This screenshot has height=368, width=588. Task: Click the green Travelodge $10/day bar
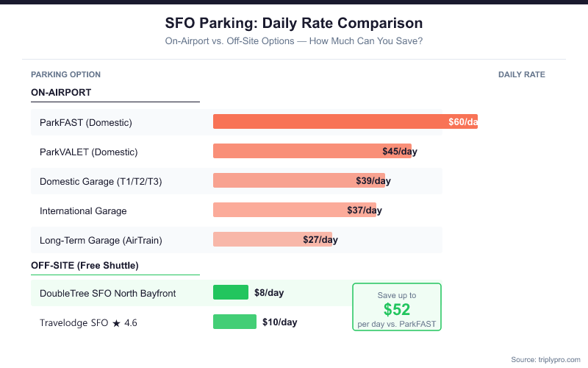pyautogui.click(x=234, y=322)
